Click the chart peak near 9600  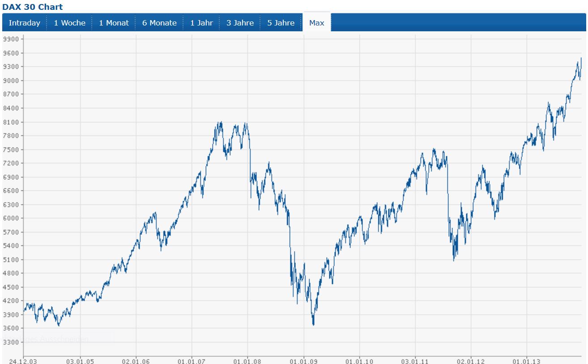coord(580,58)
